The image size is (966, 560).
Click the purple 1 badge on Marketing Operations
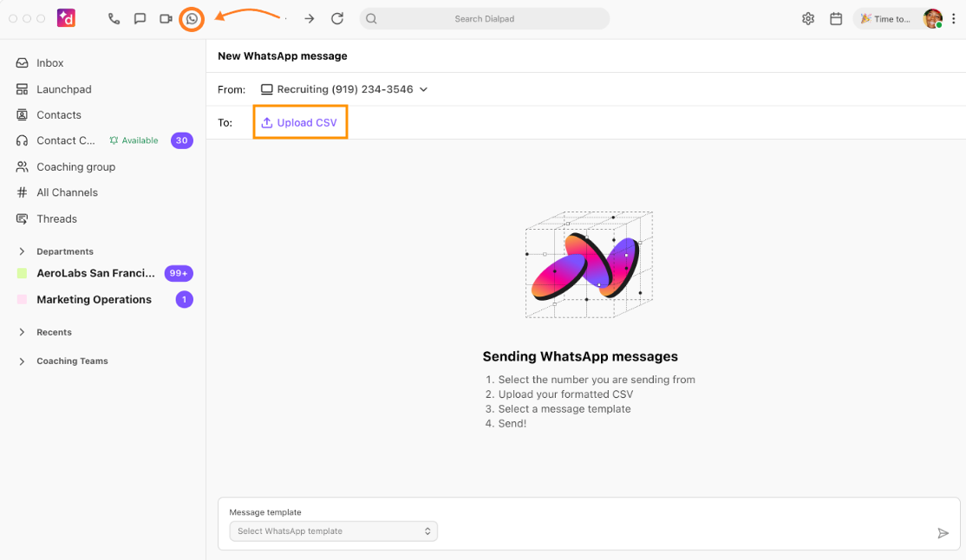click(x=184, y=299)
